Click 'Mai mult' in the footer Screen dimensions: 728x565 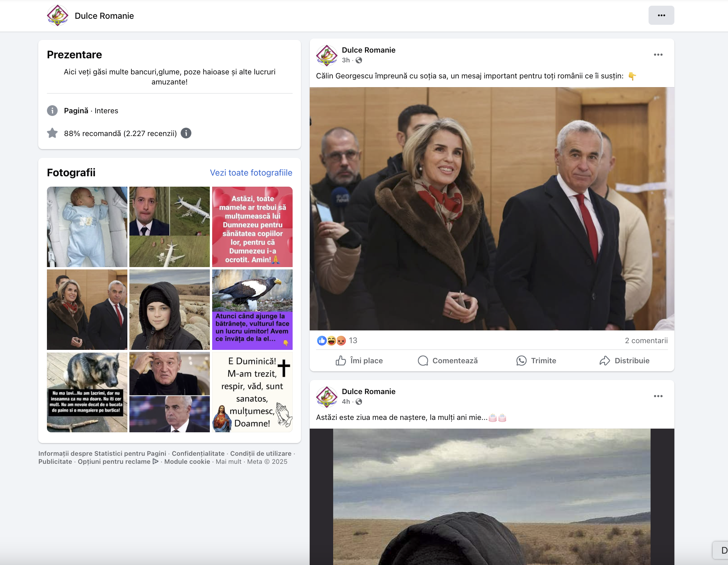point(228,461)
